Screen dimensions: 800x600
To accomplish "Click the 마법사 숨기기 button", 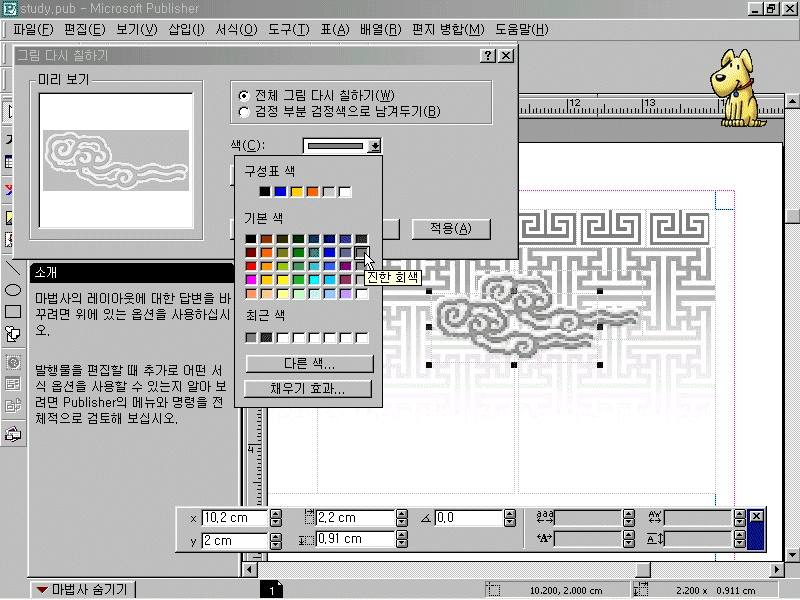I will click(82, 590).
